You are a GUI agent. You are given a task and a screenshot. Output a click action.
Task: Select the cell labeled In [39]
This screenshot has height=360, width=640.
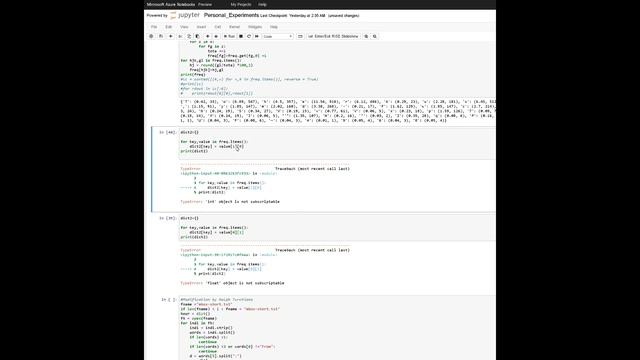pyautogui.click(x=167, y=218)
